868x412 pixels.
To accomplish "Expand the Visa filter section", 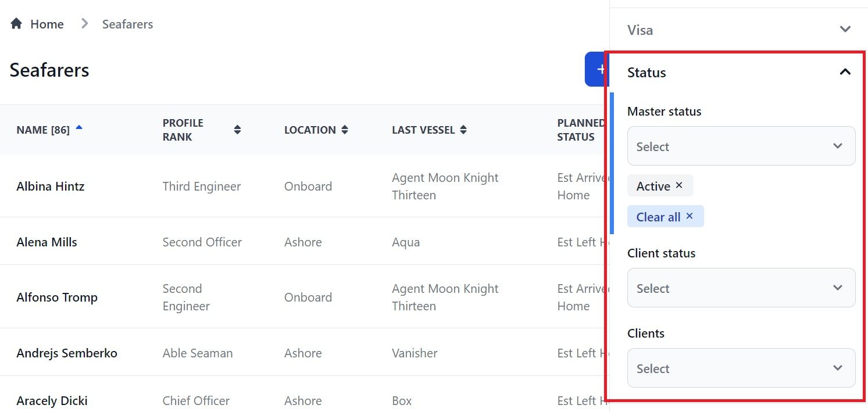I will 845,29.
